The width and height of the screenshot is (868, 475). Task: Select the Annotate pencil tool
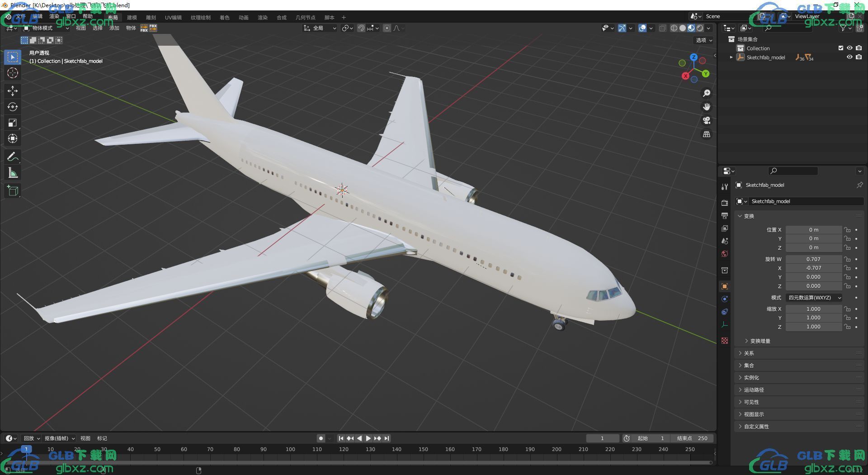[x=13, y=157]
